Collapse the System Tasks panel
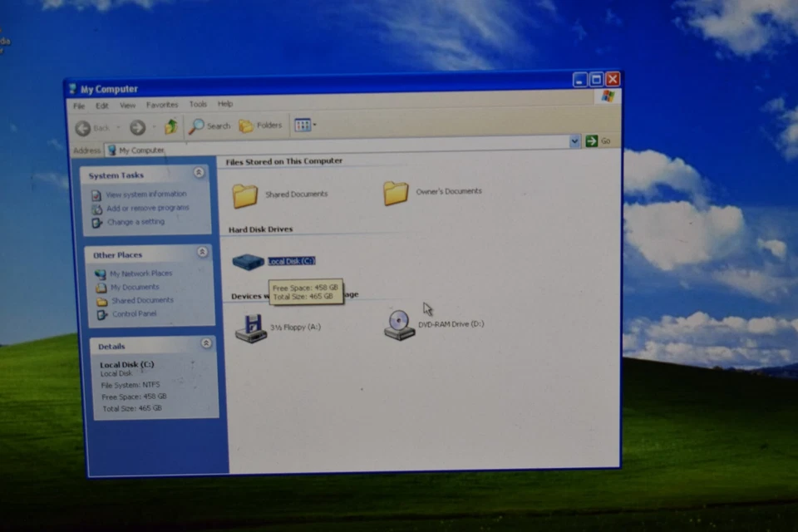The image size is (798, 532). click(x=199, y=172)
